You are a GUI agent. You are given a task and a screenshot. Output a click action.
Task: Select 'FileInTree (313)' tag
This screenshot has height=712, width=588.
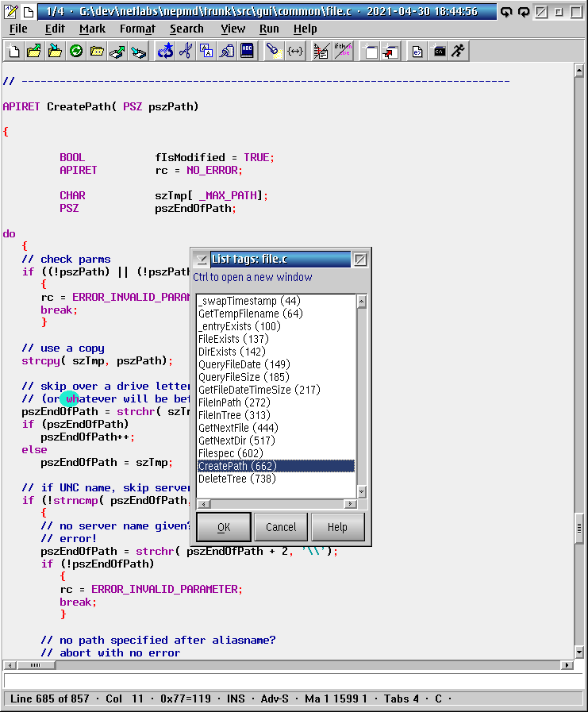click(x=276, y=415)
